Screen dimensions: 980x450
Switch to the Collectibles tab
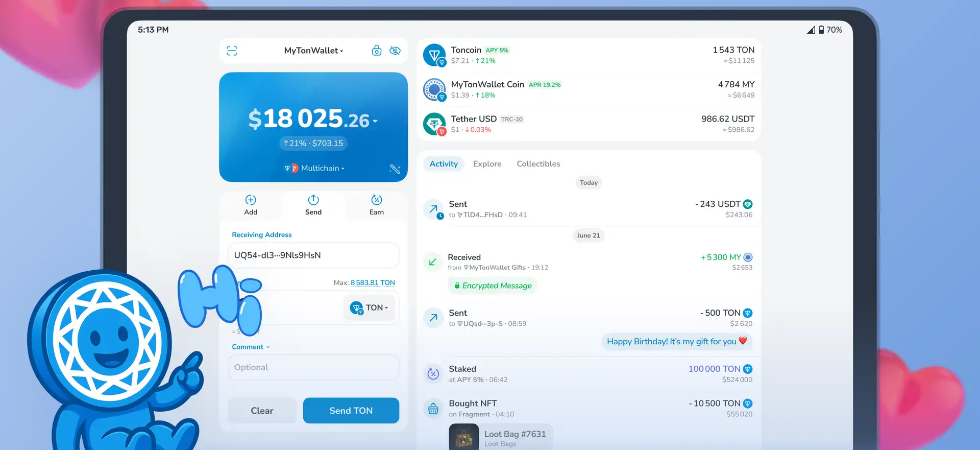point(538,164)
